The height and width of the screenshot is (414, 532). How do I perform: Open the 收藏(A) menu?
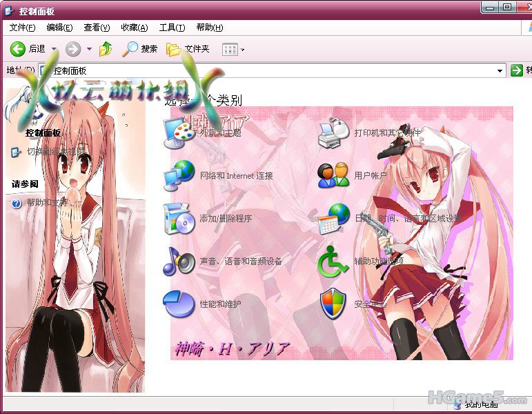pyautogui.click(x=135, y=28)
